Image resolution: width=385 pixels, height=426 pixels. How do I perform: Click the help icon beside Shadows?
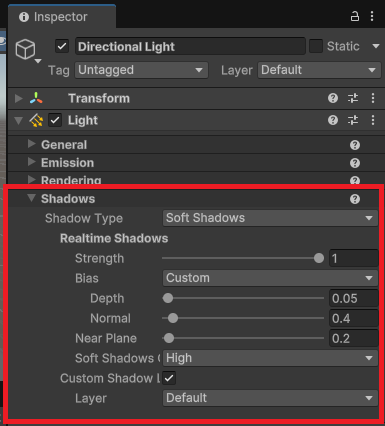tap(355, 199)
